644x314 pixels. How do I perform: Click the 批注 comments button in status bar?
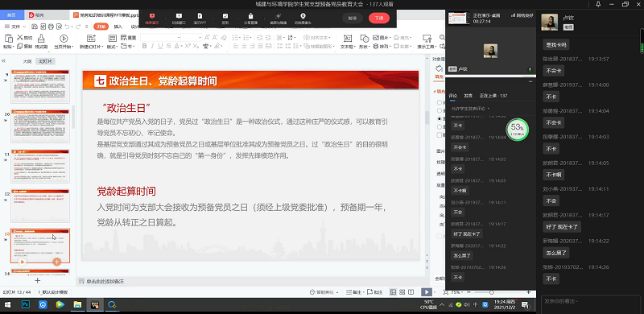[x=375, y=292]
